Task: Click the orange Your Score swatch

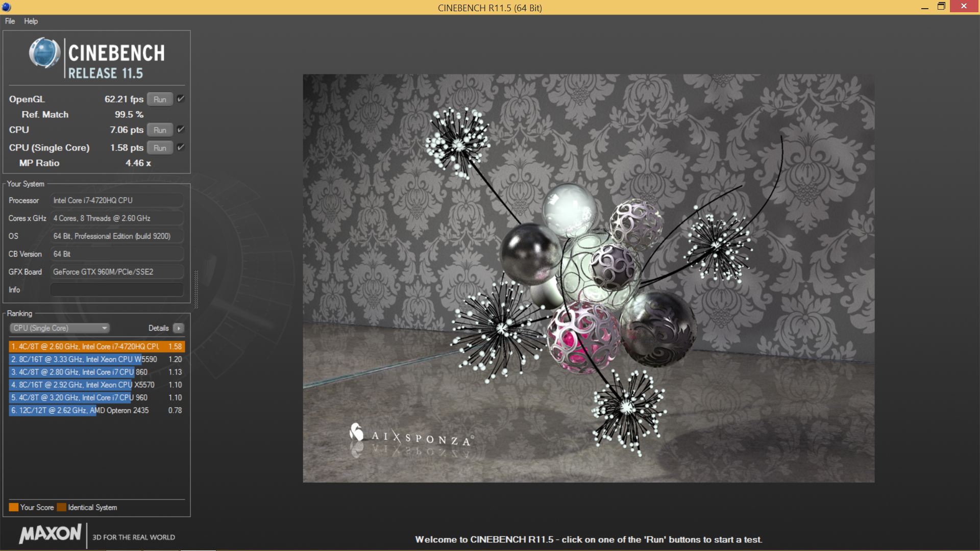Action: pyautogui.click(x=14, y=507)
